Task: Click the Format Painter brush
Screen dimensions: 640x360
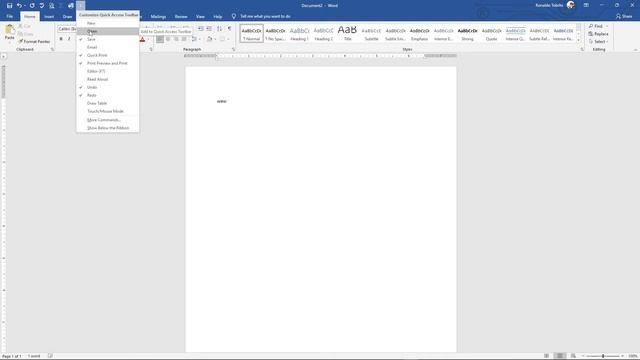Action: click(34, 42)
